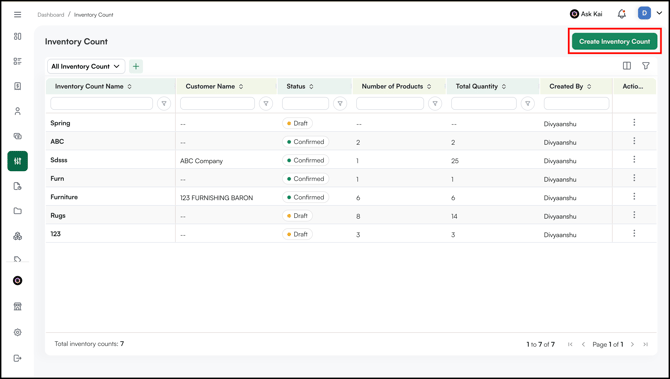670x379 pixels.
Task: Open filter options for Customer Name
Action: [266, 103]
